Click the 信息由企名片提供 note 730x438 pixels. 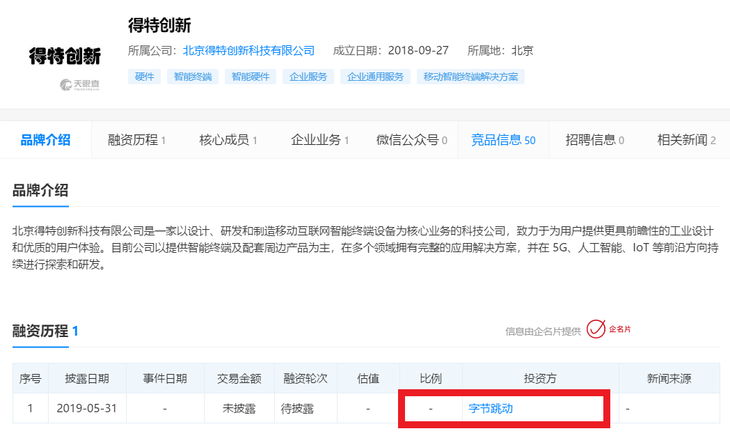click(543, 331)
